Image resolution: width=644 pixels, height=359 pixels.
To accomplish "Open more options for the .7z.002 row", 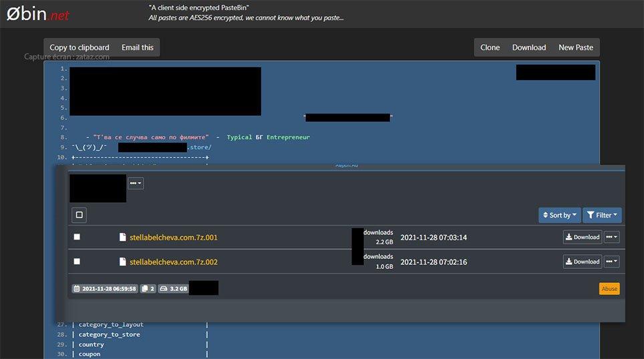I will 611,262.
